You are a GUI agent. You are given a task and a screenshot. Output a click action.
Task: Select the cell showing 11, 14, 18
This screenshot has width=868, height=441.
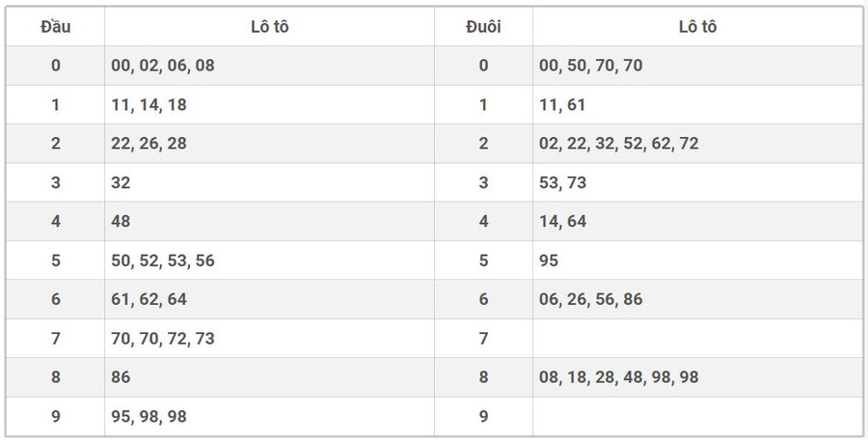tap(149, 105)
